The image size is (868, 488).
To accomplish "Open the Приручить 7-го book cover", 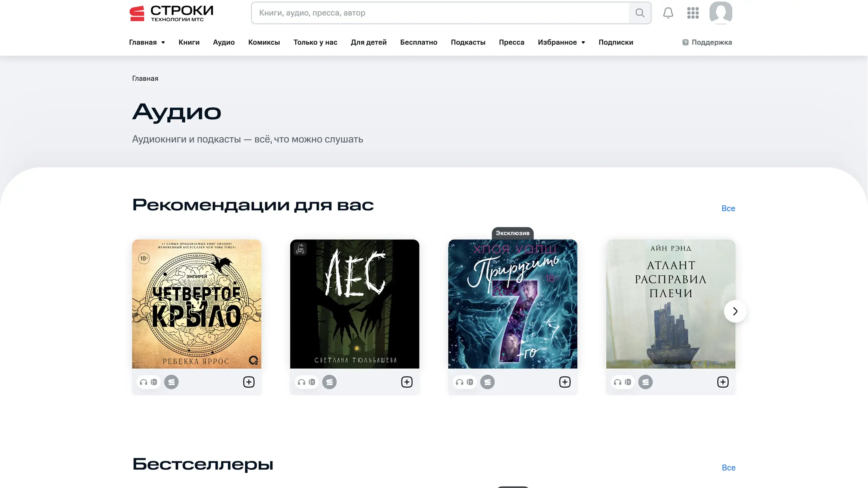I will tap(512, 304).
